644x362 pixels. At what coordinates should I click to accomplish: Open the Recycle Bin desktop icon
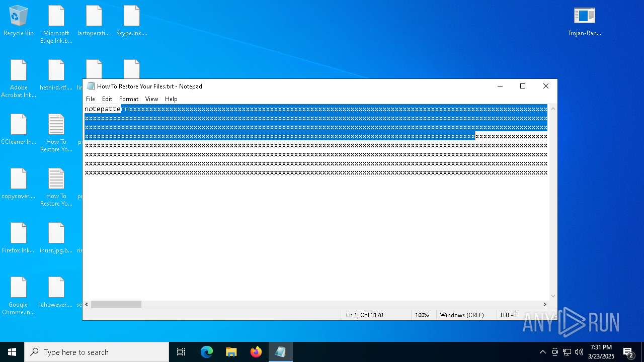click(x=19, y=21)
